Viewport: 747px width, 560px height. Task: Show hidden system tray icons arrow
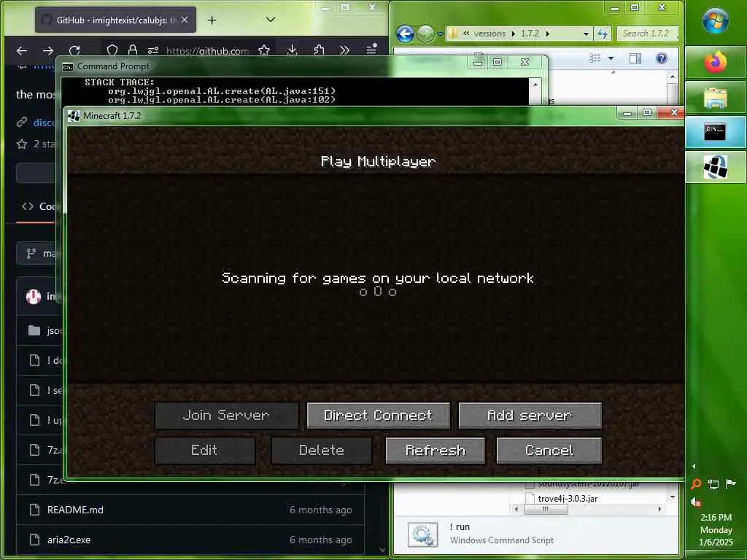[x=694, y=466]
